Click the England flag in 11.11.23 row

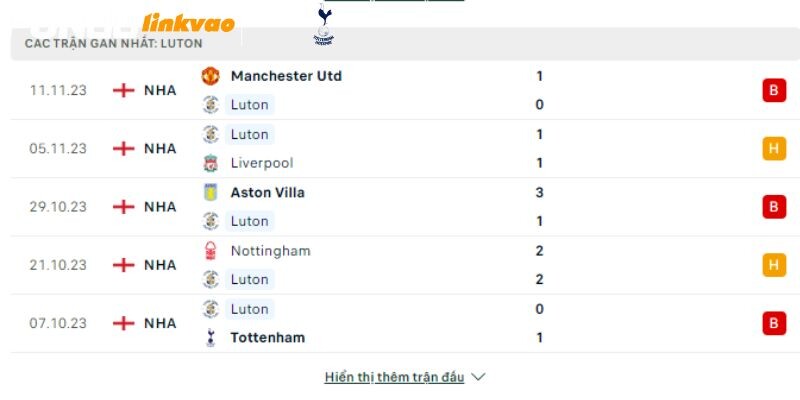(x=123, y=90)
